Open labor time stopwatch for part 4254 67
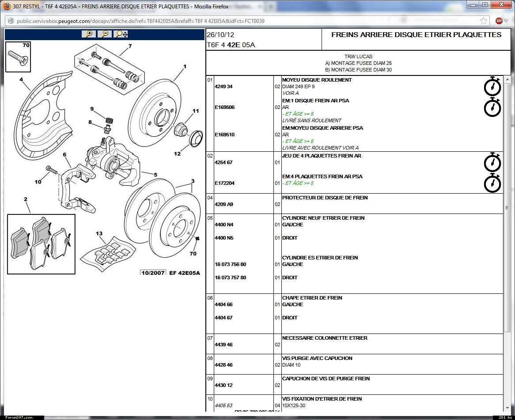Screen dimensions: 515x420 [x=492, y=162]
